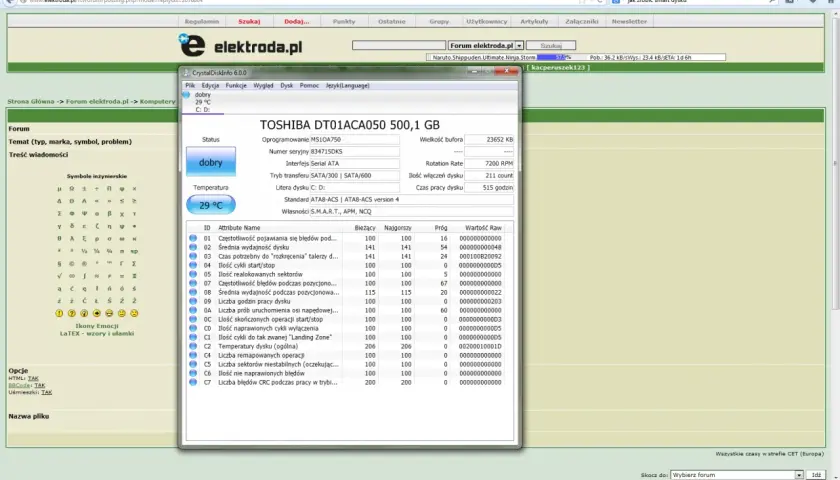Select the disk health icon above C: D:
840x480 pixels.
click(186, 95)
